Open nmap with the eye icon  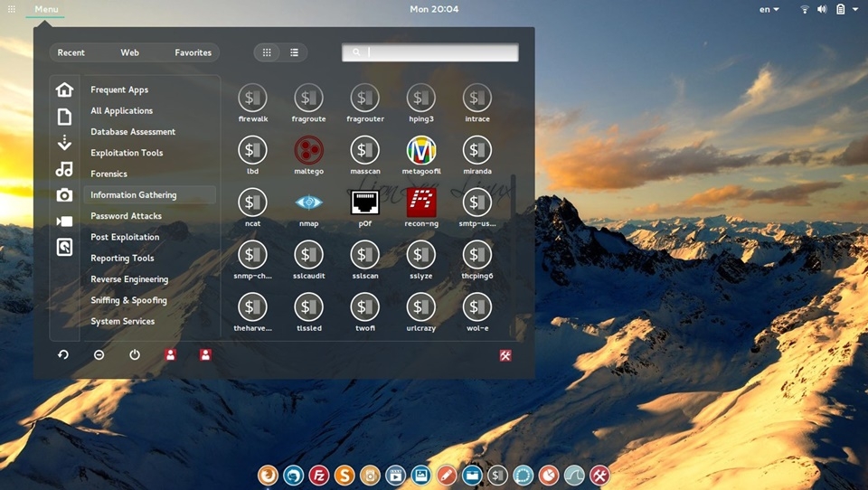tap(308, 208)
